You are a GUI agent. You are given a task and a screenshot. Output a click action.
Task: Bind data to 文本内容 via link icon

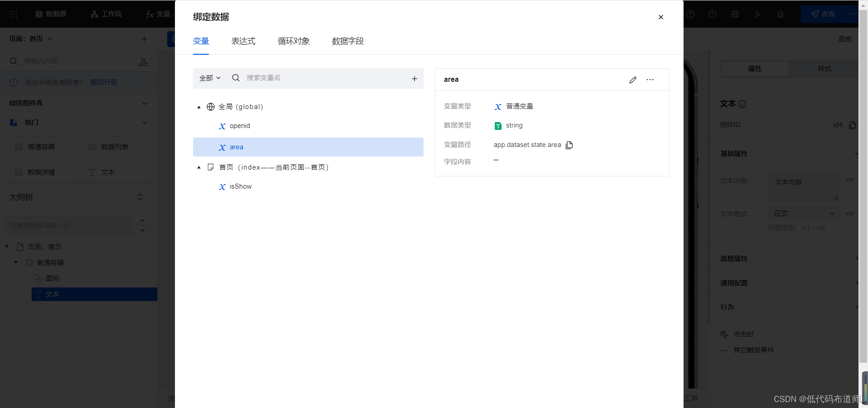pyautogui.click(x=850, y=180)
